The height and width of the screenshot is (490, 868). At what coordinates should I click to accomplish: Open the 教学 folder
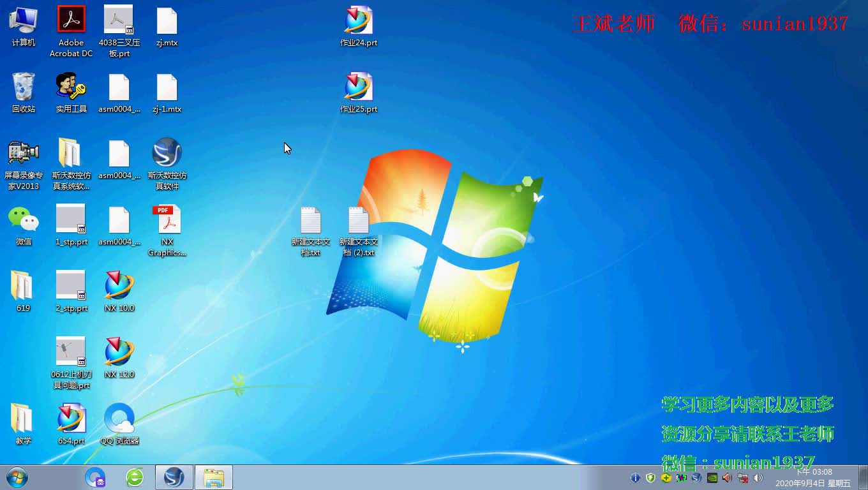pos(24,425)
